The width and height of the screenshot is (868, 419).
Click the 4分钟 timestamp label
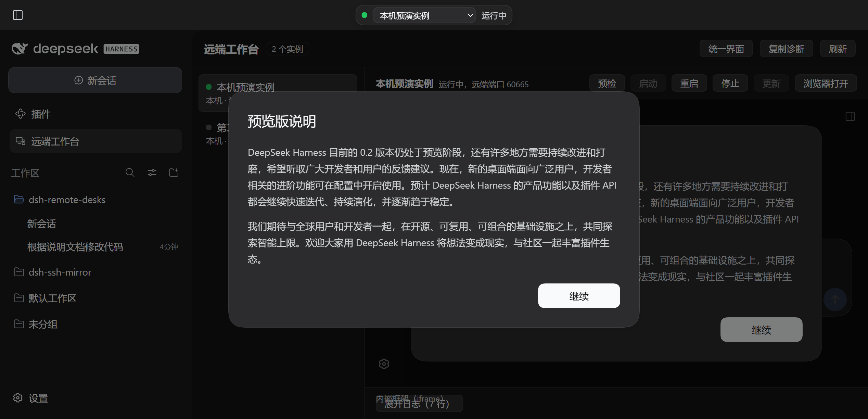pyautogui.click(x=169, y=247)
